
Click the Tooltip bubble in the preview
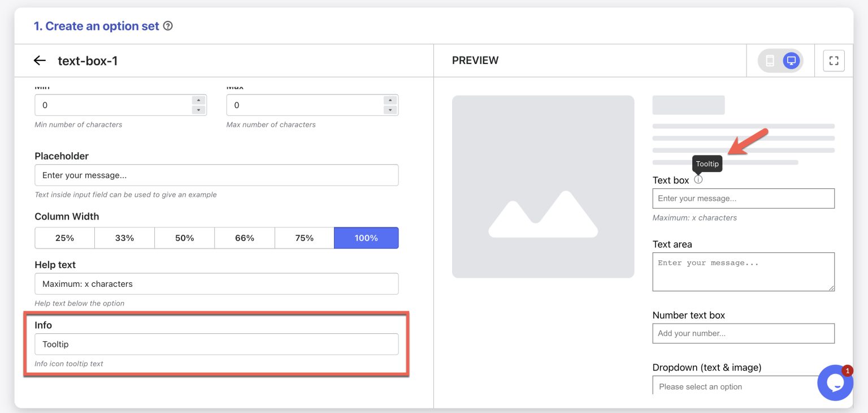(707, 164)
